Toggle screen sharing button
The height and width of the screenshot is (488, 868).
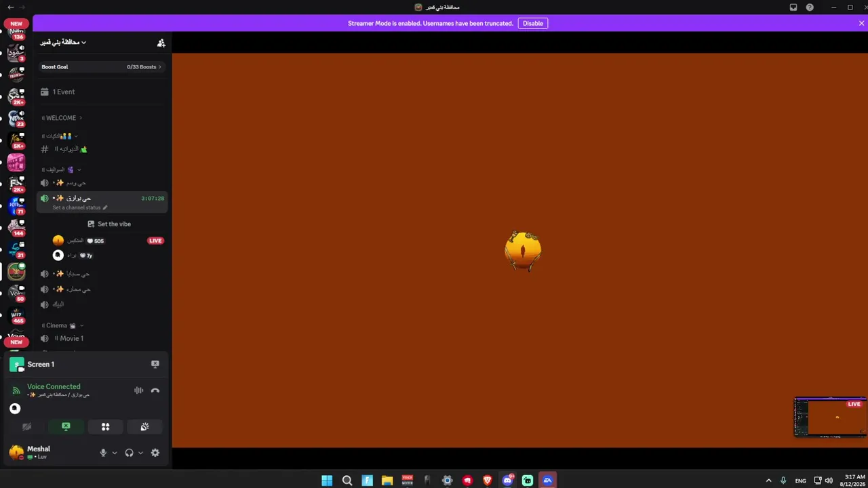click(x=66, y=427)
